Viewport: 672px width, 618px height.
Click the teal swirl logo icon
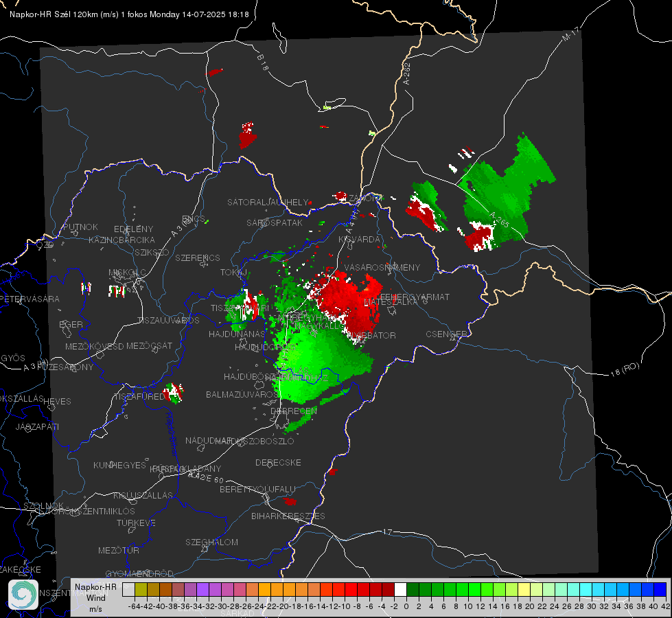coord(23,595)
